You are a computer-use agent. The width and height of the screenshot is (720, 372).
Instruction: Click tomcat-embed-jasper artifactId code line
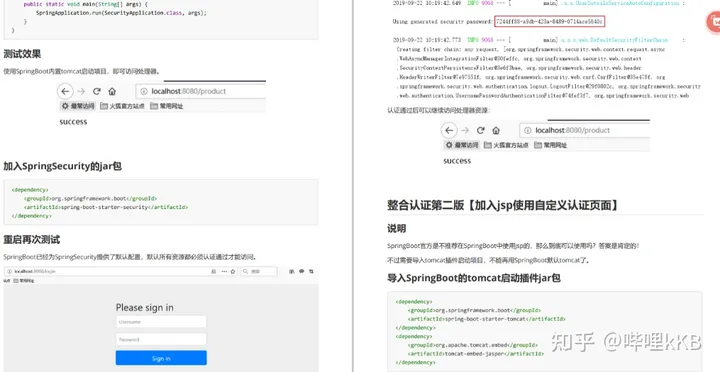coord(476,354)
